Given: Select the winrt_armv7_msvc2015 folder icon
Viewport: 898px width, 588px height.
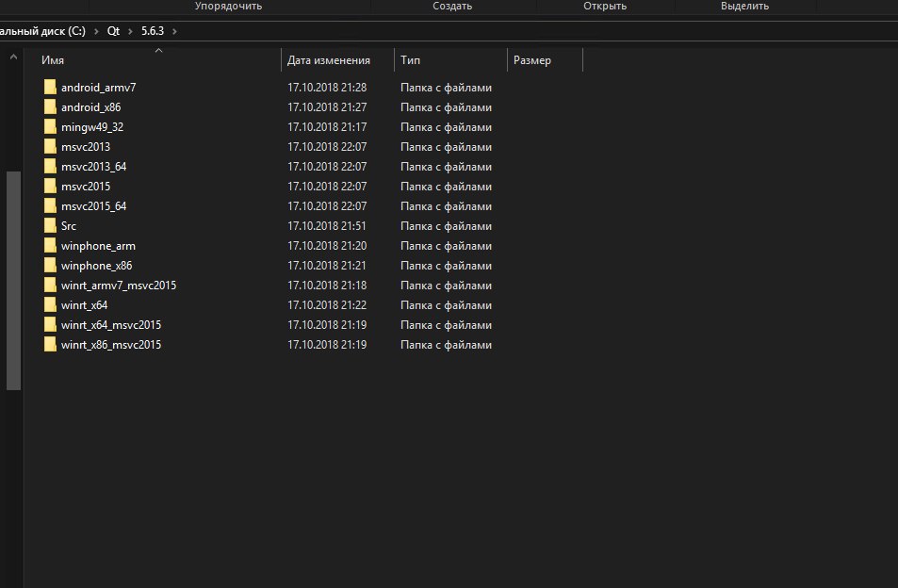Looking at the screenshot, I should click(50, 286).
